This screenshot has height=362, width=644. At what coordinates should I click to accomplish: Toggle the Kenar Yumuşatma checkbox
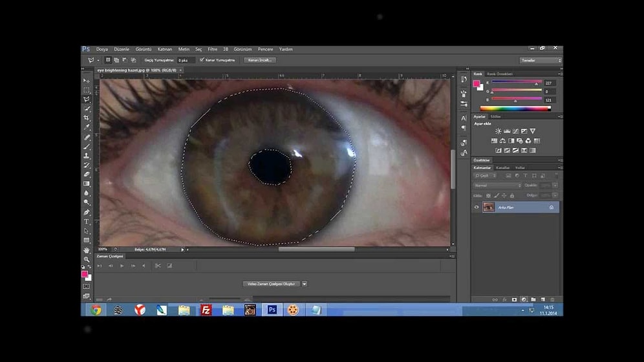coord(202,60)
